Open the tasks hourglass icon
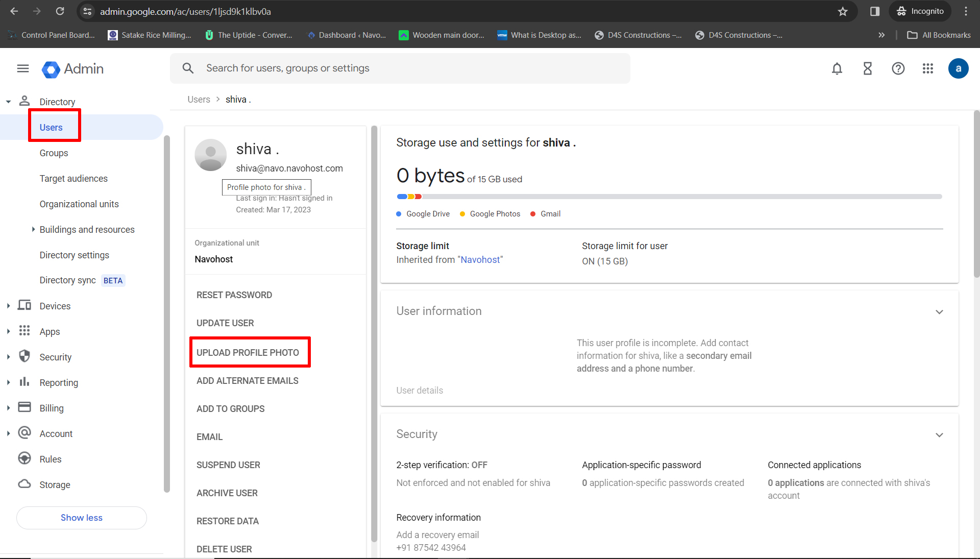The width and height of the screenshot is (980, 559). click(x=868, y=68)
